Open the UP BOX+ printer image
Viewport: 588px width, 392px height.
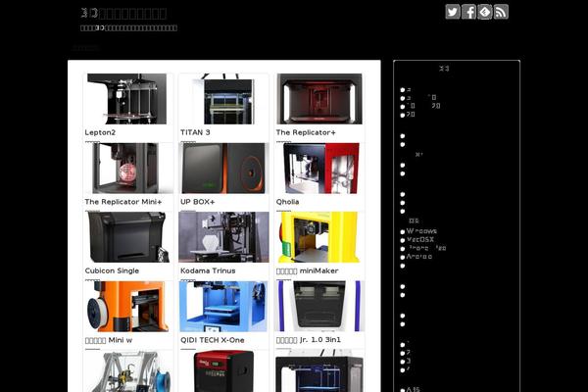click(x=223, y=168)
